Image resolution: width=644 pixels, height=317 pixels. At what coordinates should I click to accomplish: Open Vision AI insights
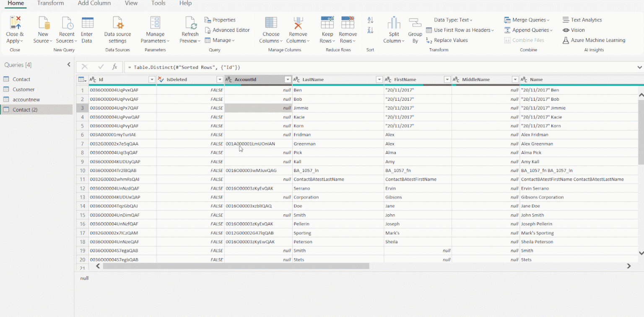click(574, 30)
